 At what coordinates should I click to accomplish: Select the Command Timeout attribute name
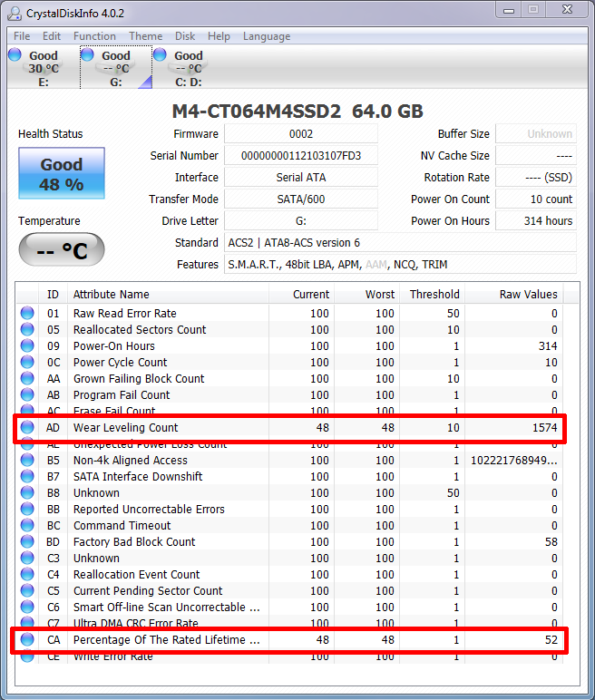point(122,525)
